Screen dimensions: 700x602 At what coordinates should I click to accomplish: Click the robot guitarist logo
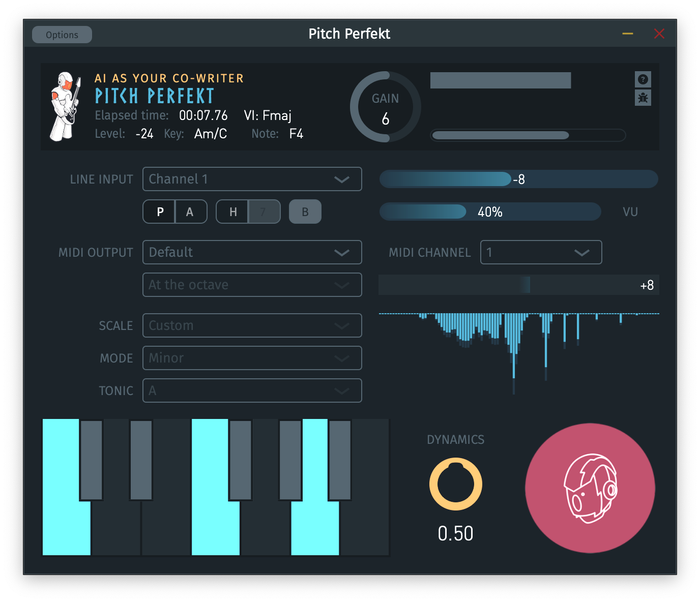[x=65, y=106]
